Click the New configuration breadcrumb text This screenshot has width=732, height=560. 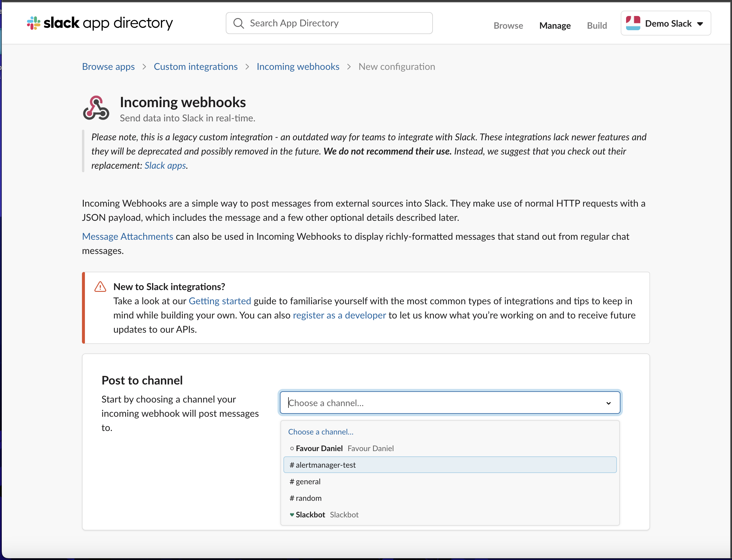coord(396,66)
